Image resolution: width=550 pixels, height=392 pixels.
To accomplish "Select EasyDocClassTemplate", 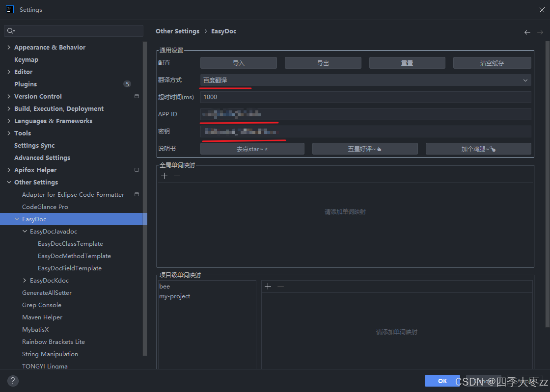I will point(70,243).
